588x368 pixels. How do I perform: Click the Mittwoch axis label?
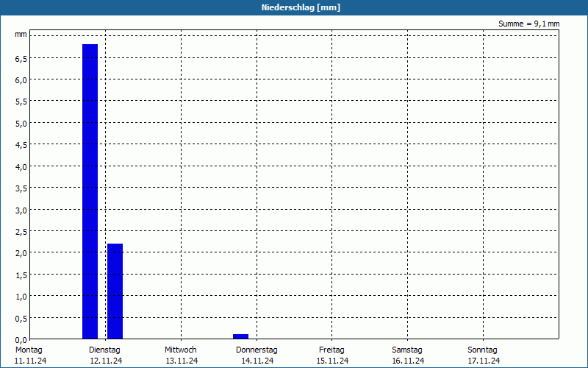coord(180,350)
